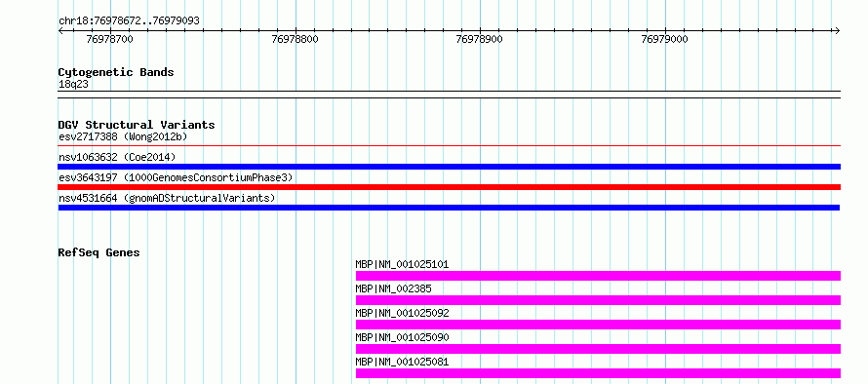Select the esv3643197 1000Genomes red bar

pyautogui.click(x=449, y=187)
